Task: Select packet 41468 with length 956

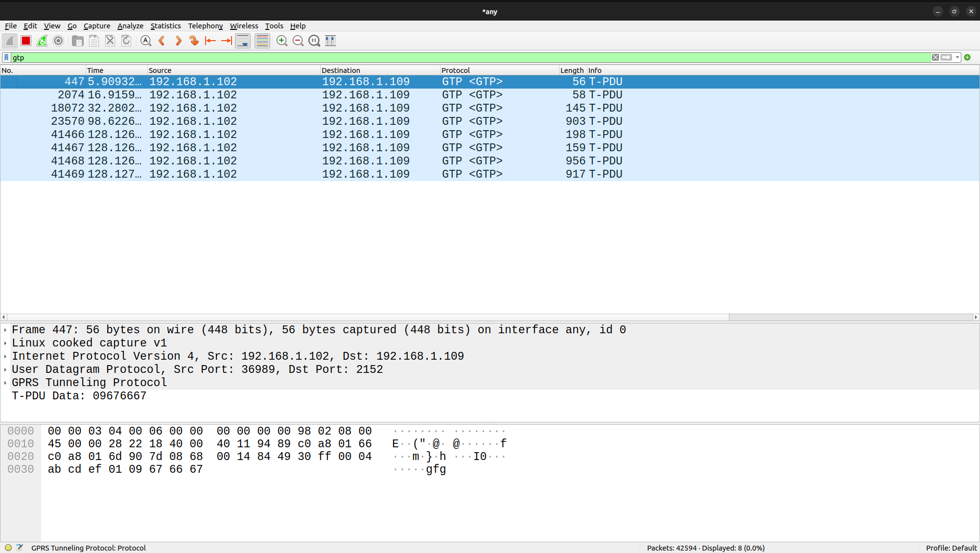Action: coord(490,161)
